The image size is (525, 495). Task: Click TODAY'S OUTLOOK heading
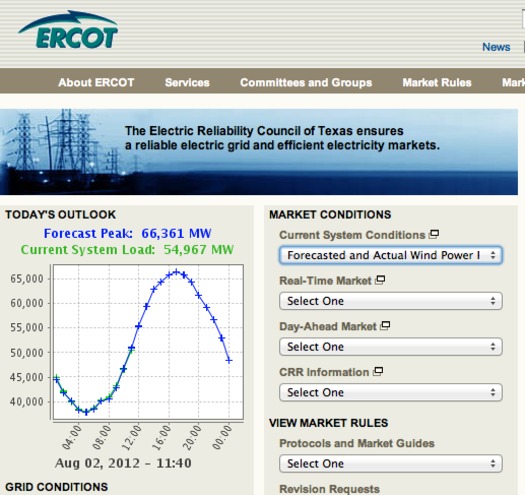pos(61,215)
